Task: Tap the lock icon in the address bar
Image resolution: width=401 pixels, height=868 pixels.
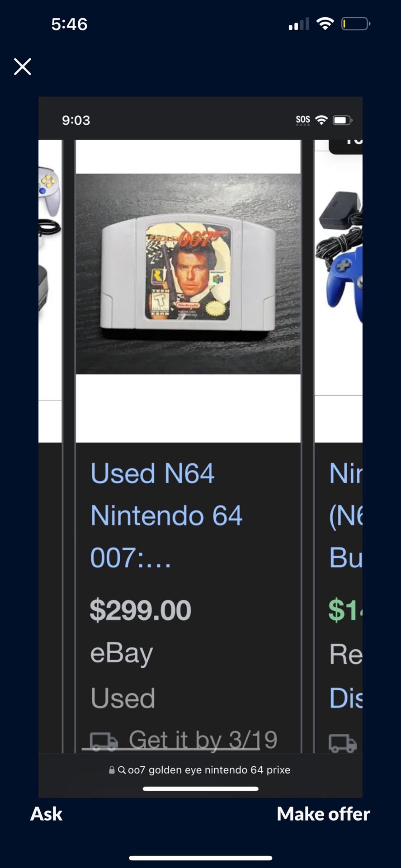Action: pyautogui.click(x=112, y=770)
